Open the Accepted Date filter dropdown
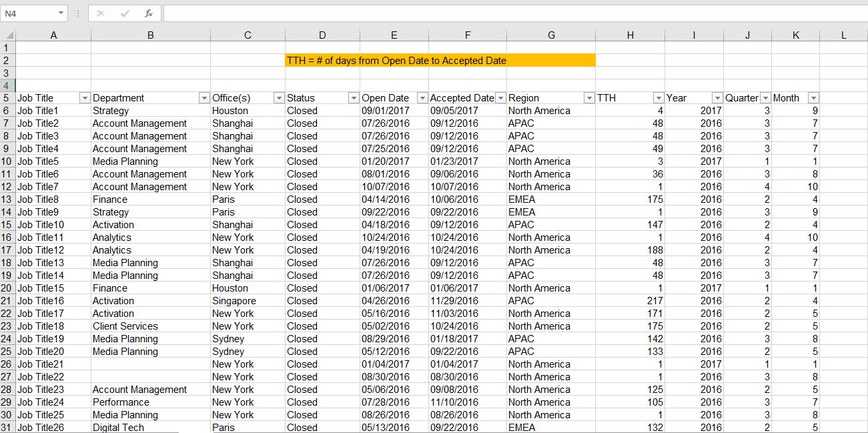Viewport: 868px width, 433px height. [501, 98]
